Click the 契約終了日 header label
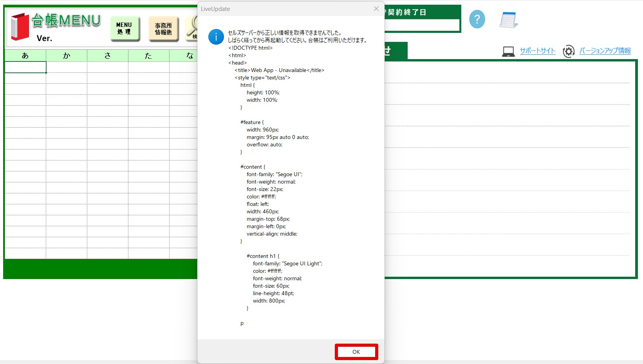The width and height of the screenshot is (643, 364). [405, 12]
